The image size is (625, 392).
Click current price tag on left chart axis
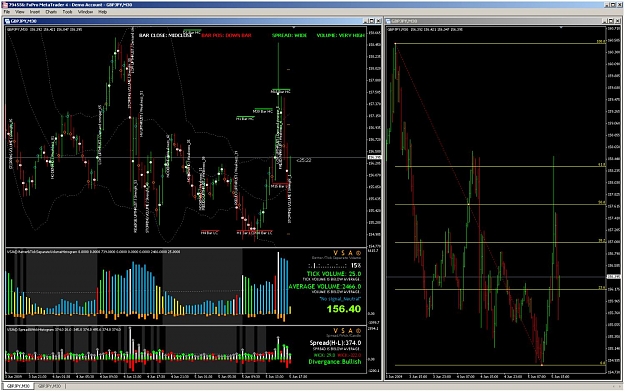click(373, 158)
